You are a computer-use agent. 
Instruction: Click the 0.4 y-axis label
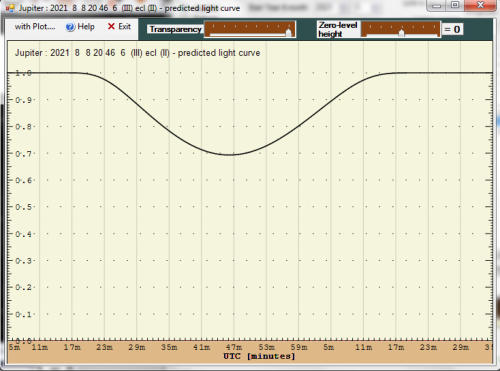[x=23, y=234]
